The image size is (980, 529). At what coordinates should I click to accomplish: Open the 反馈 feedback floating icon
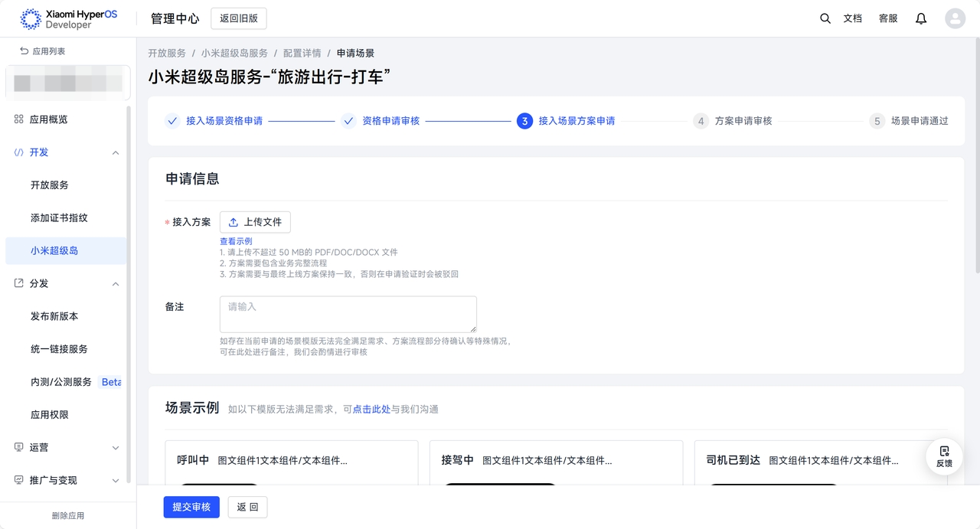point(944,456)
